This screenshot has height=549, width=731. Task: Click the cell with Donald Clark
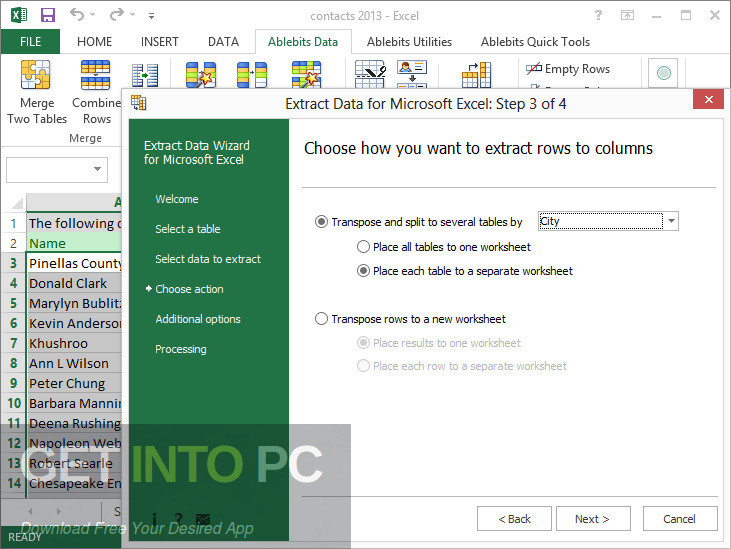[x=74, y=283]
